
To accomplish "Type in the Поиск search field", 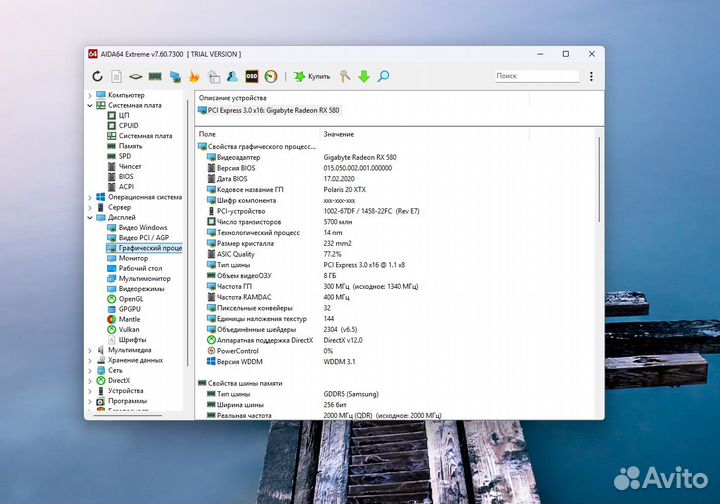I will (x=535, y=76).
